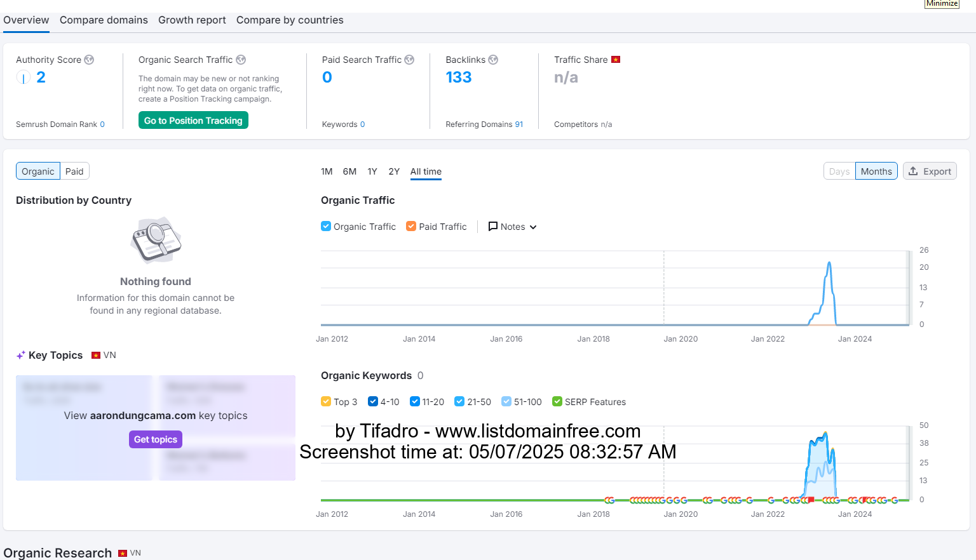Open the Overview tab
This screenshot has height=560, width=976.
click(26, 20)
